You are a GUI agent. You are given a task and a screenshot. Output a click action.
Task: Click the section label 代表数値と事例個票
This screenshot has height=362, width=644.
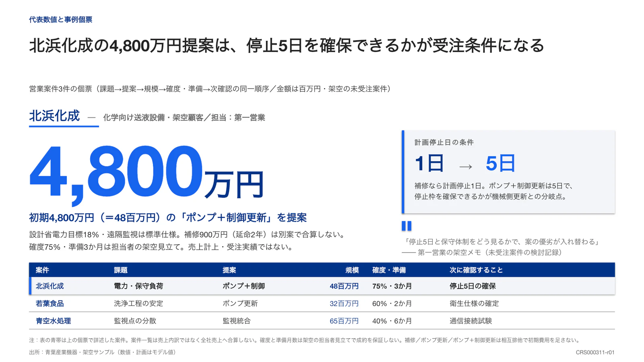60,20
